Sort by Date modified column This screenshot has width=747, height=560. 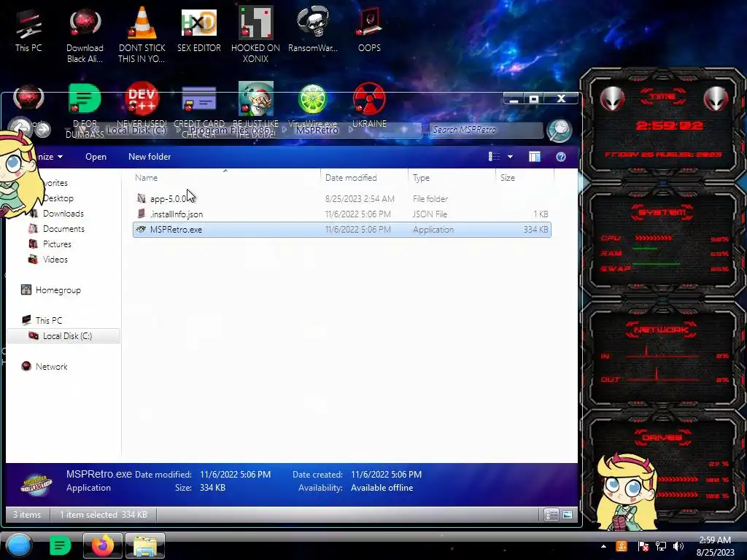364,178
